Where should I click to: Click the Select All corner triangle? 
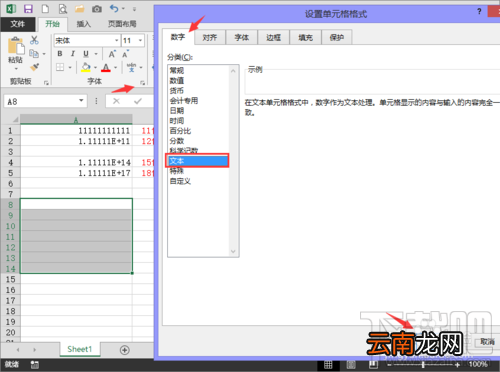coord(15,119)
